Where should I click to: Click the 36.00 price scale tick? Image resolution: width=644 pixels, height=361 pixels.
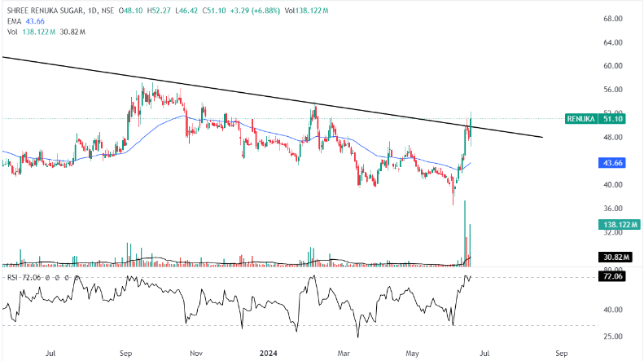pyautogui.click(x=612, y=209)
